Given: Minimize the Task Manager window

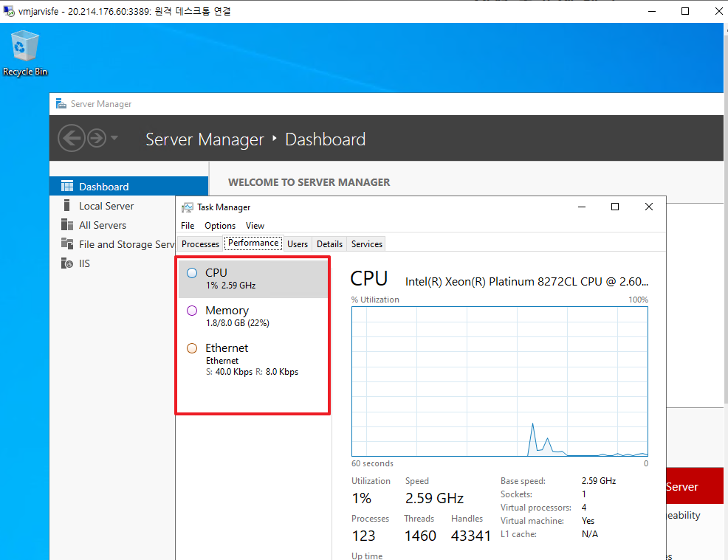Looking at the screenshot, I should 581,207.
